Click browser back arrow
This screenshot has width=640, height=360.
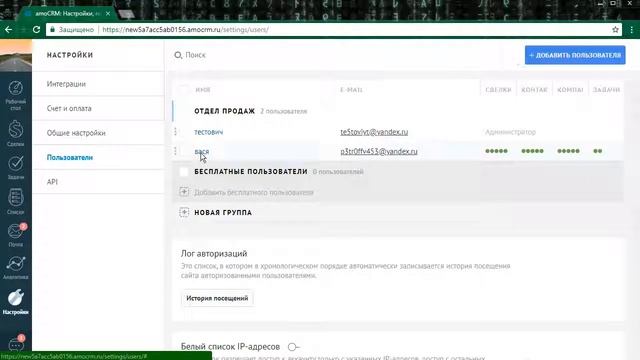coord(9,29)
